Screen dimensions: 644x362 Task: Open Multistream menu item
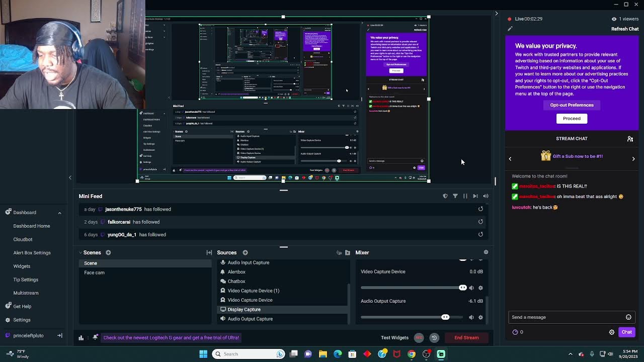click(26, 293)
